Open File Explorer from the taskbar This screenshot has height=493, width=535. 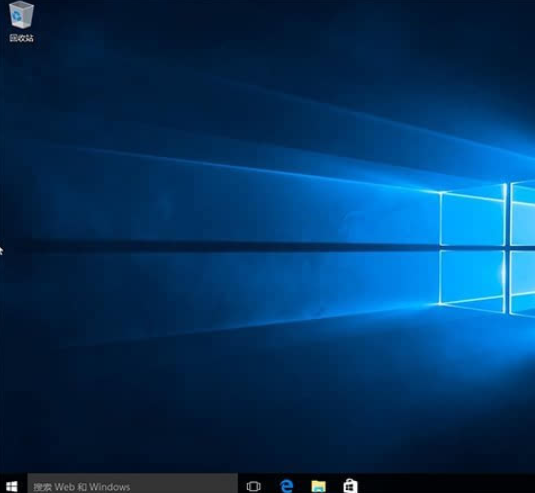tap(318, 486)
